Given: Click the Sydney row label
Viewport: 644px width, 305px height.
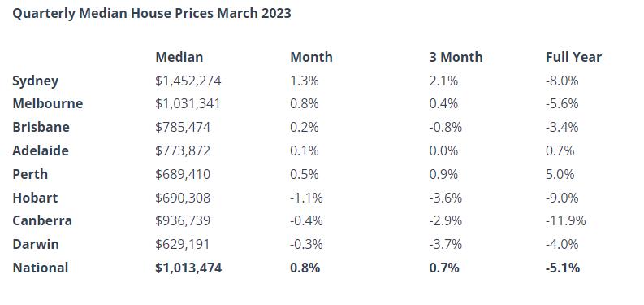Looking at the screenshot, I should [35, 81].
